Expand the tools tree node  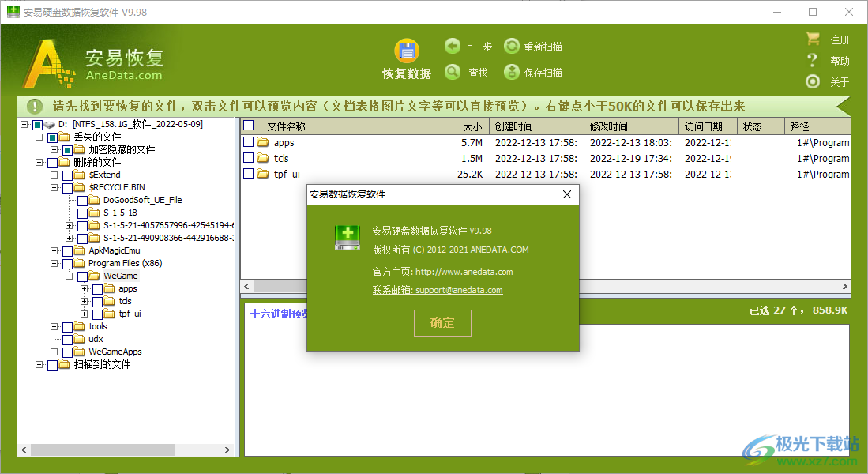coord(54,327)
